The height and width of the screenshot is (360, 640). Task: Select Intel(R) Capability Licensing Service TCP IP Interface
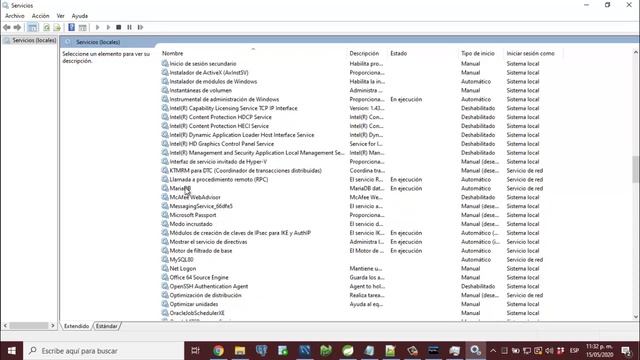(233, 108)
